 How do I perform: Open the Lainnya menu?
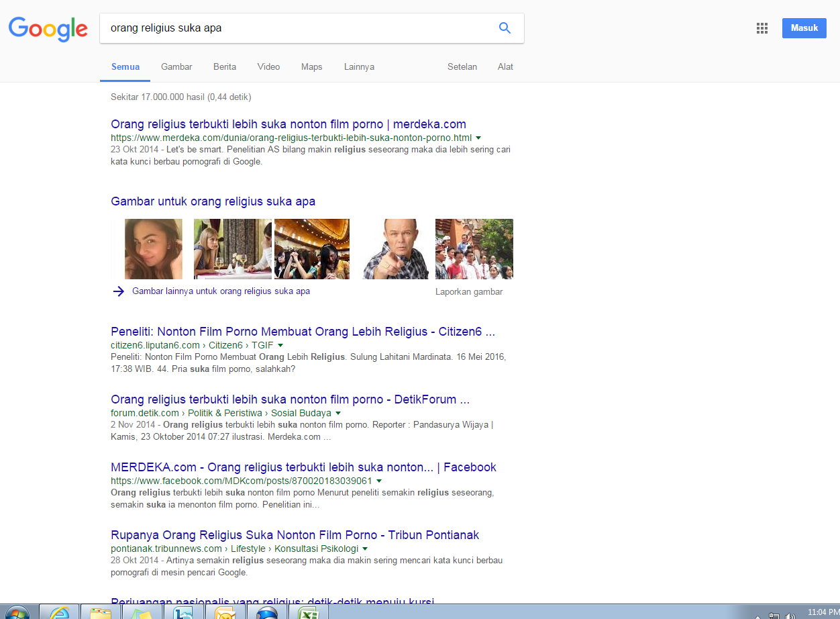click(x=359, y=66)
